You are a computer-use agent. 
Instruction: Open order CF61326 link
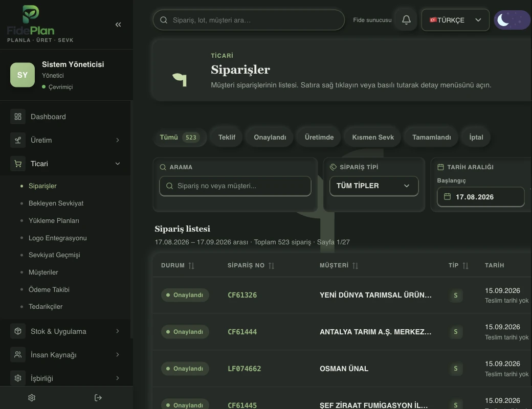click(242, 295)
